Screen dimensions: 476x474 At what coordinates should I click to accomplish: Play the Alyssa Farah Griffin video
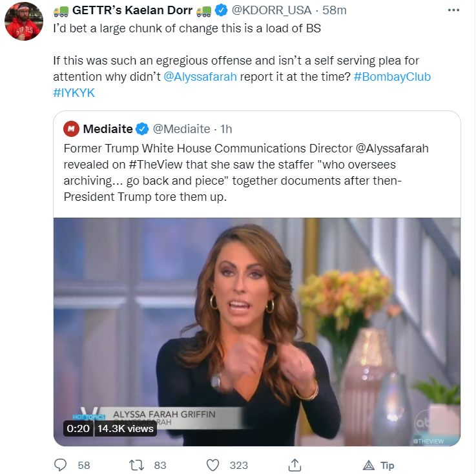click(x=257, y=332)
